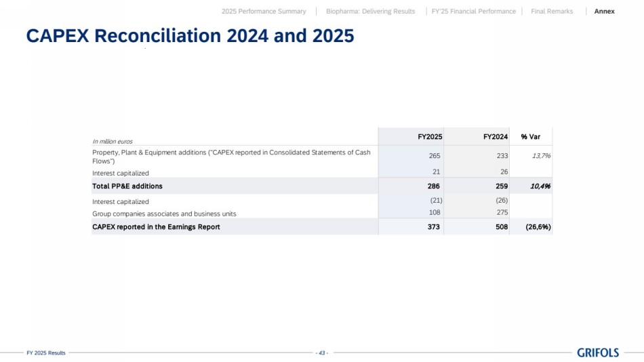Click the Total PP&E additions row label

127,186
